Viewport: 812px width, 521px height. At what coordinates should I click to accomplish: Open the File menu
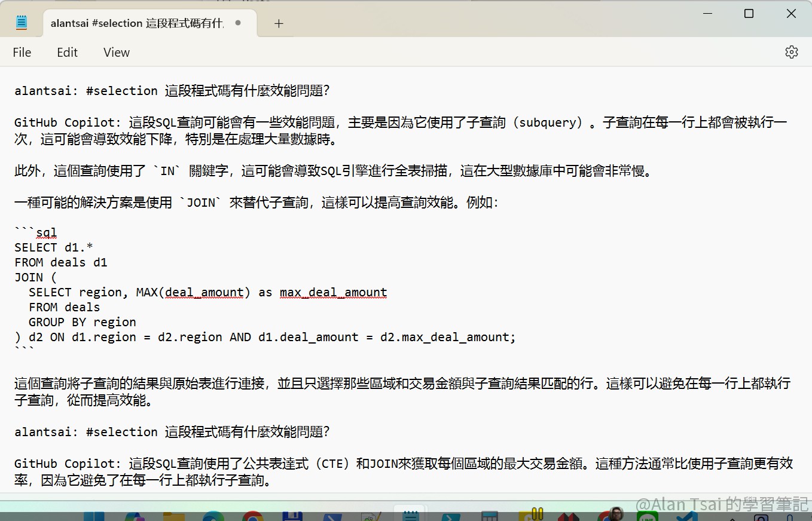point(22,52)
